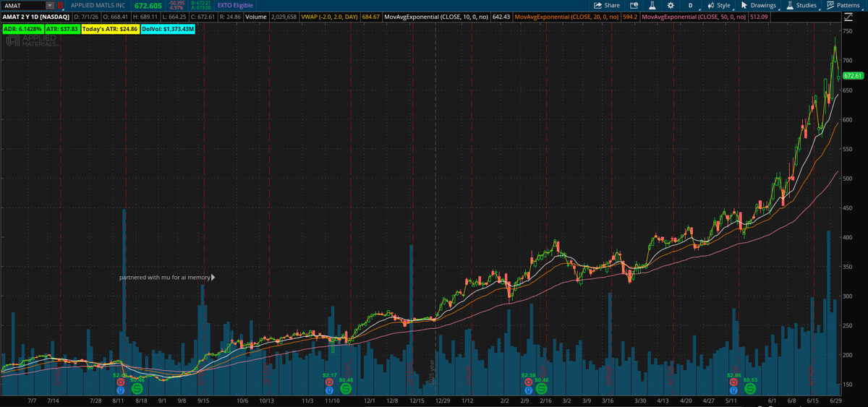Click AMAT 2 Y 1D [NASDAQ] chart title

pos(36,15)
